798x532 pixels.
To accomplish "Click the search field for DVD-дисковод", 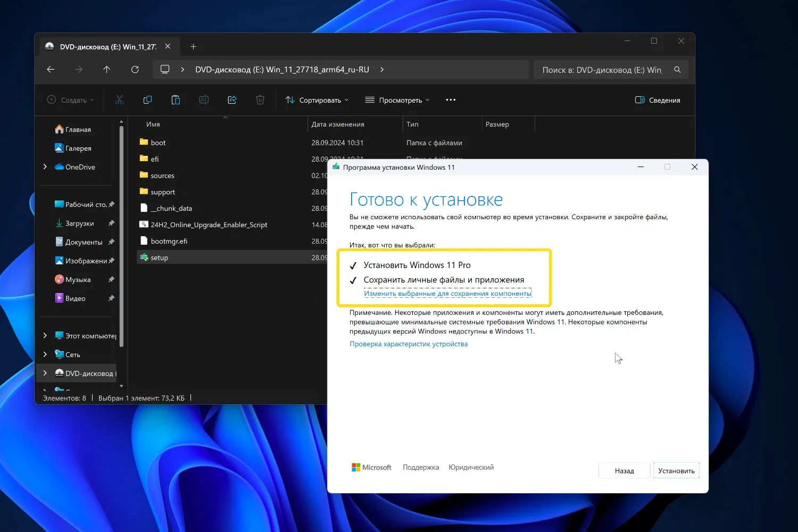I will point(602,70).
